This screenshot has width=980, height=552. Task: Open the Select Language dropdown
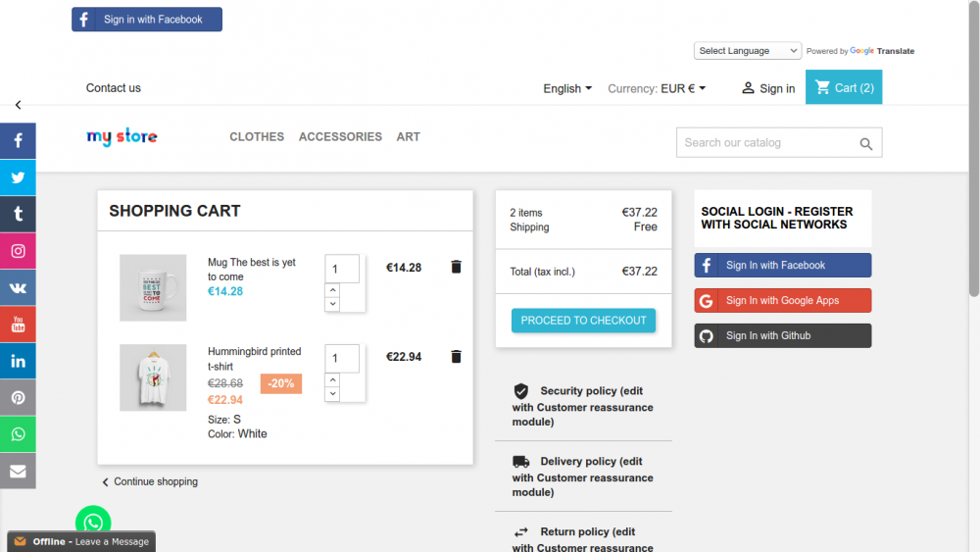pos(748,51)
